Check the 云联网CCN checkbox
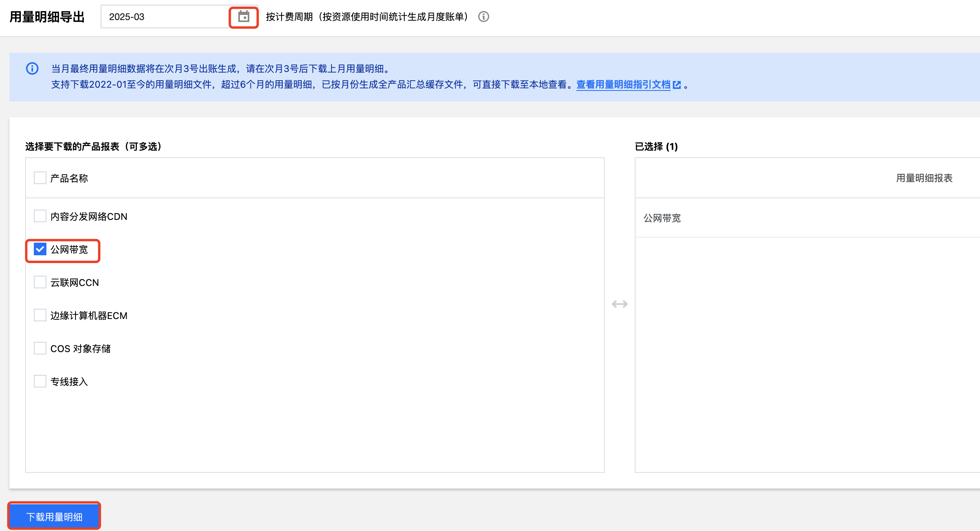 (x=40, y=282)
